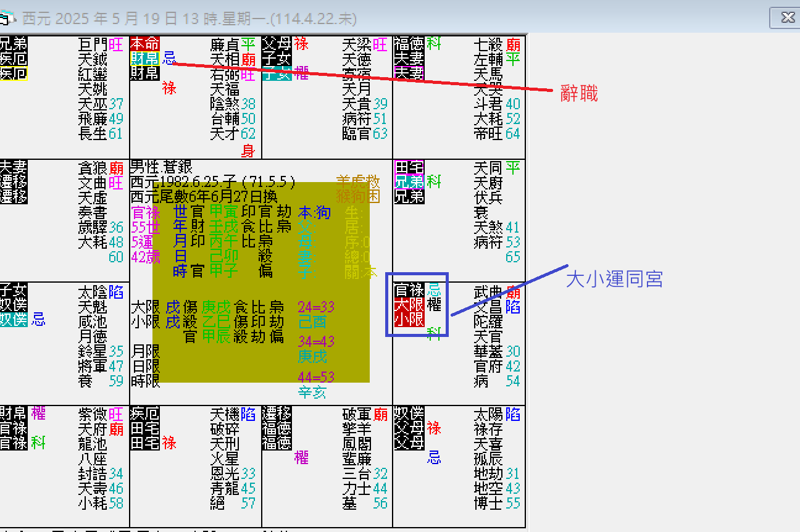800x532 pixels.
Task: Select the 龍池 star label
Action: pos(93,444)
